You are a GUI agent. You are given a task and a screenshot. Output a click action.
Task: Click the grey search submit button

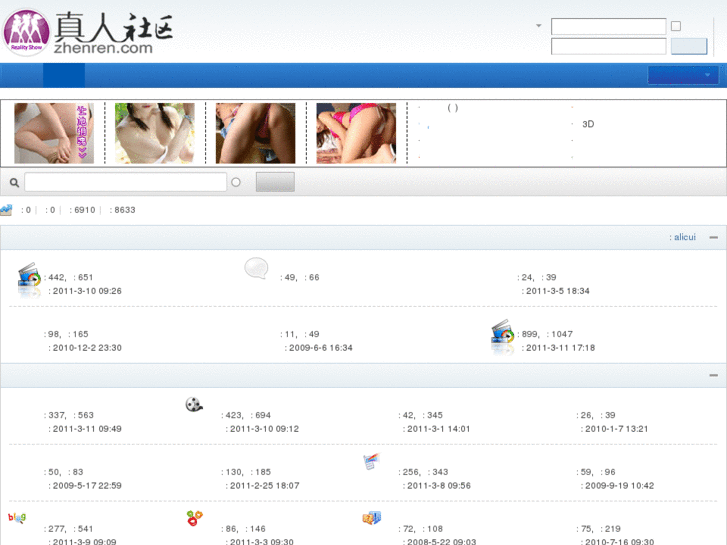coord(275,182)
